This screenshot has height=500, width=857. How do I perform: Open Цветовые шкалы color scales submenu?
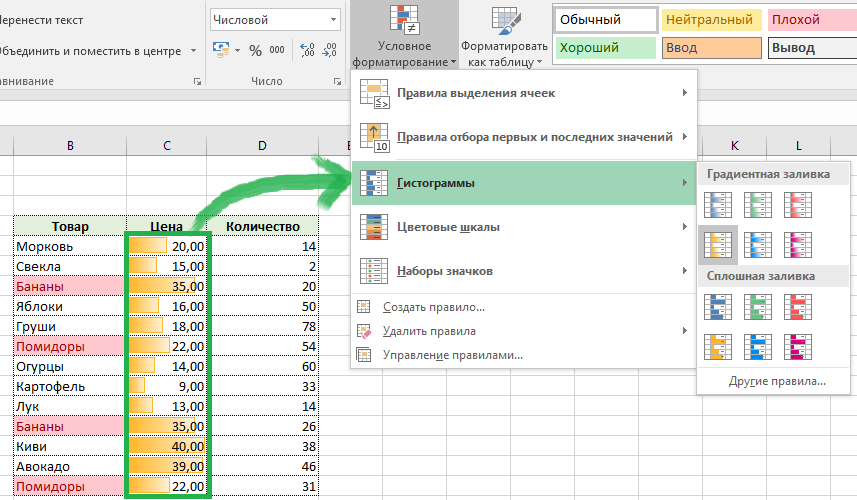524,227
